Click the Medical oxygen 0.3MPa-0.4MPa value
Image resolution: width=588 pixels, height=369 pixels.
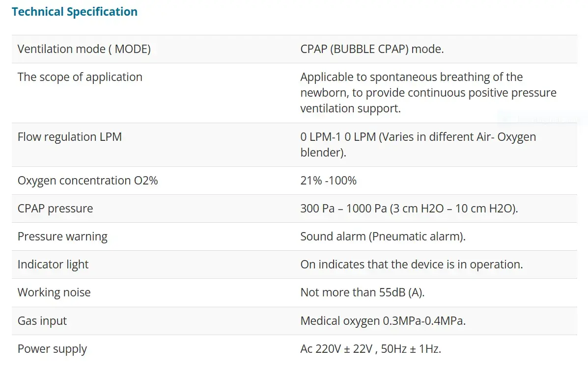point(383,321)
